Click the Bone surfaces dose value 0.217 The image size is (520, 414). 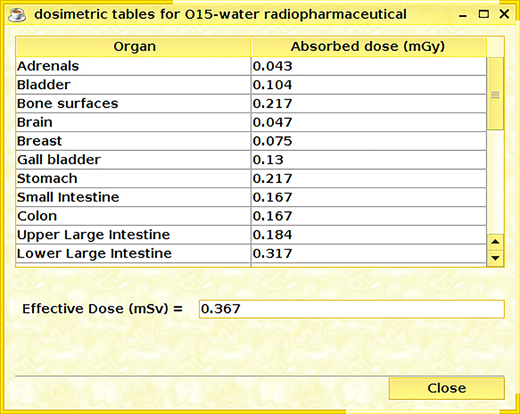(369, 104)
